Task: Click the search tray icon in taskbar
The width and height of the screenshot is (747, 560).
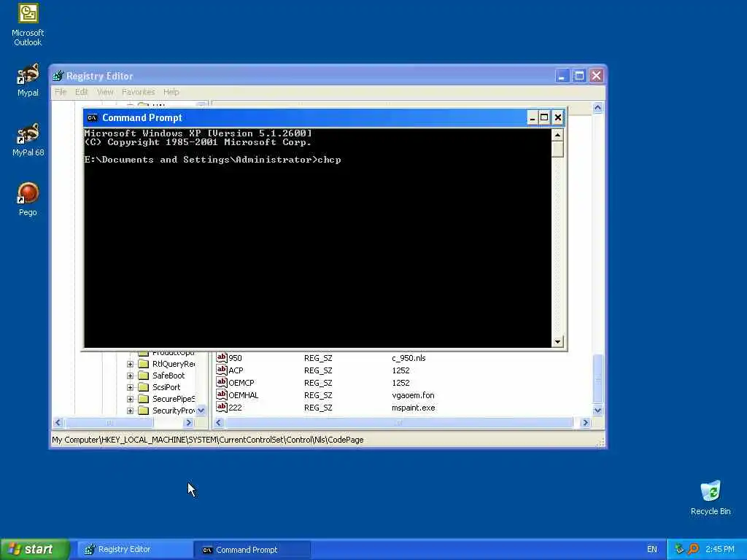Action: point(693,549)
